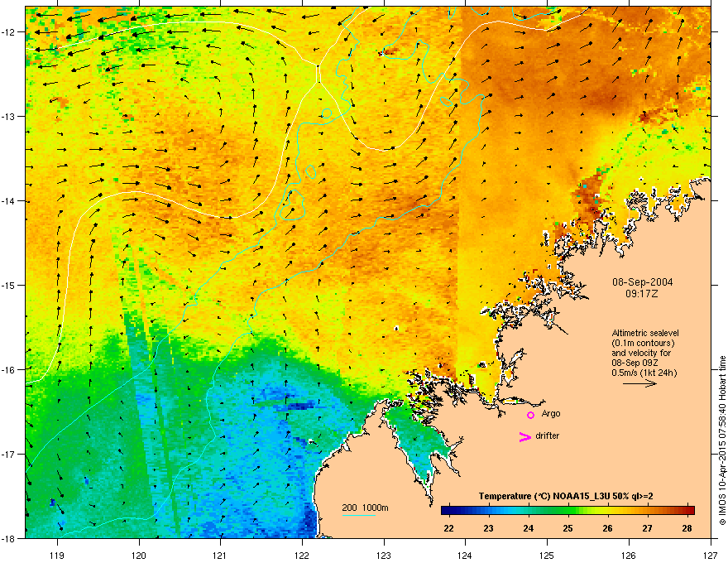Click the 'drifter' legend label
Image resolution: width=728 pixels, height=563 pixels.
pos(548,435)
